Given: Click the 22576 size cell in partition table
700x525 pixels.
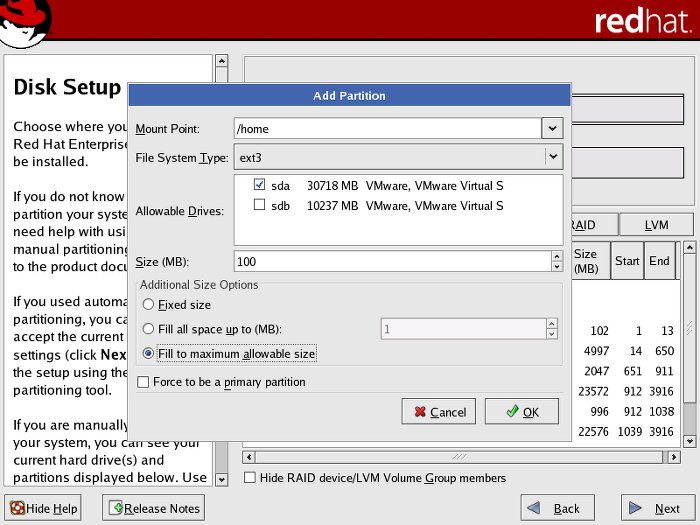Looking at the screenshot, I should click(593, 432).
